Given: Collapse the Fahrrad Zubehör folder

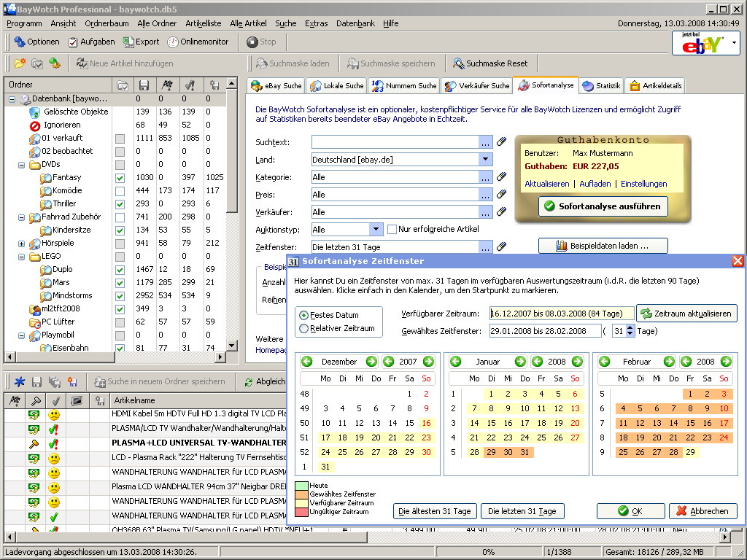Looking at the screenshot, I should click(21, 217).
